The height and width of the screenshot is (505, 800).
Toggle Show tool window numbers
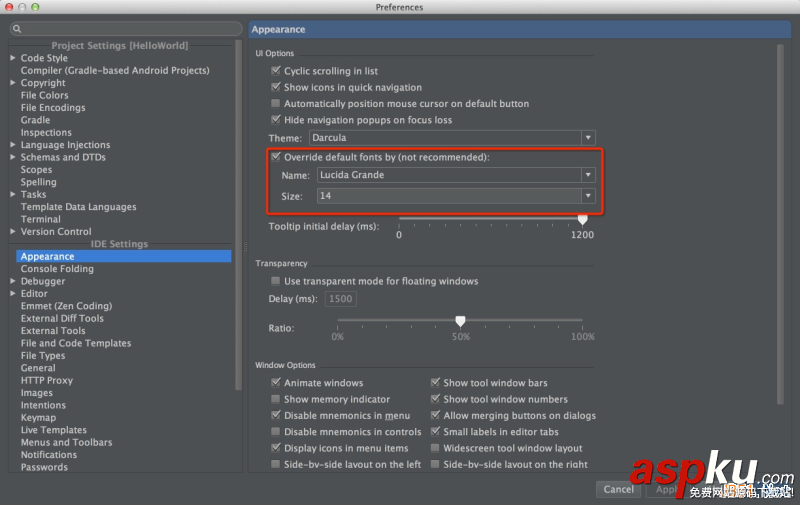point(435,398)
